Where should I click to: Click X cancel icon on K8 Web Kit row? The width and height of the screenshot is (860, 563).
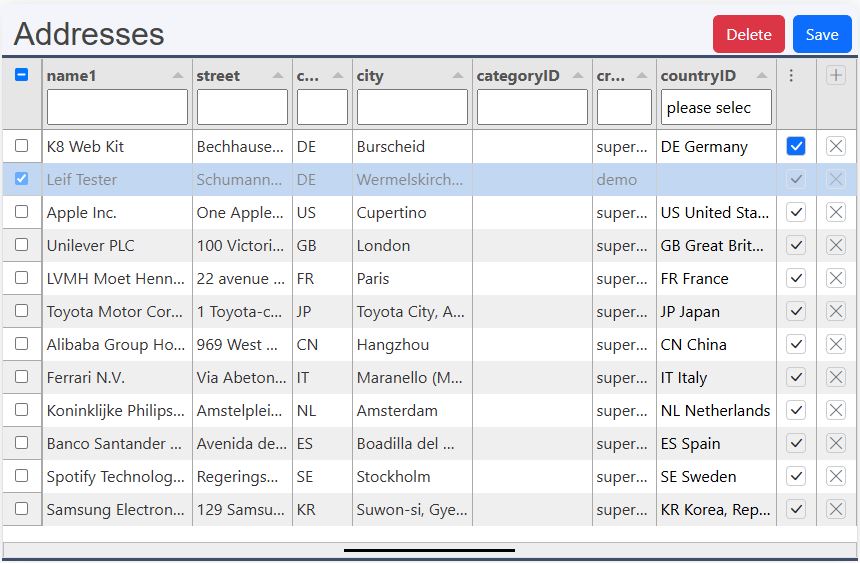[x=836, y=146]
